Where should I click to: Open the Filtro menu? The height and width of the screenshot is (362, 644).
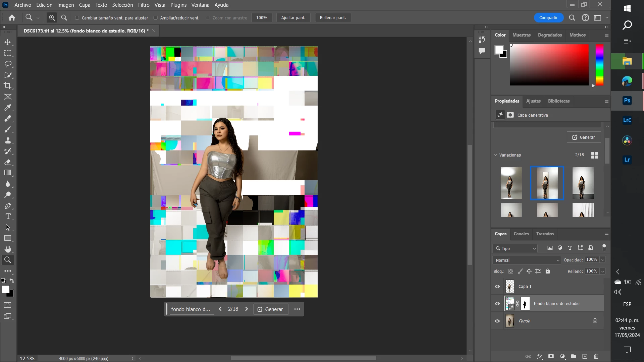(144, 5)
